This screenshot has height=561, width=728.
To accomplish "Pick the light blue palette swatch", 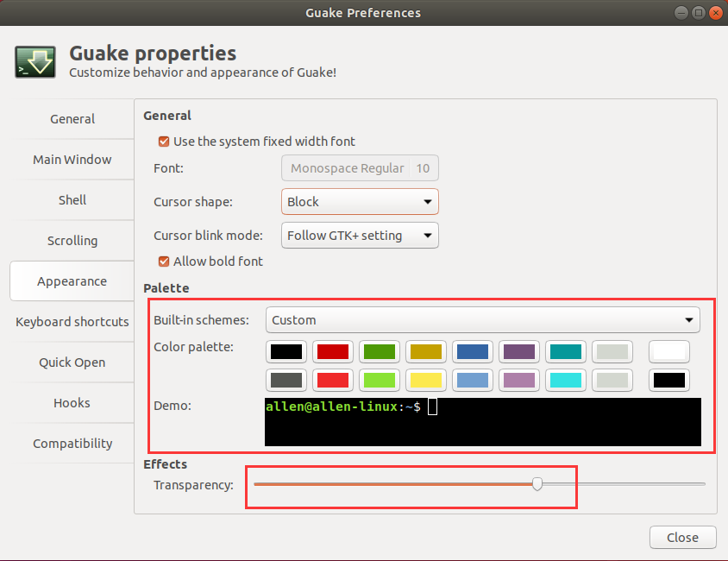I will pos(473,380).
